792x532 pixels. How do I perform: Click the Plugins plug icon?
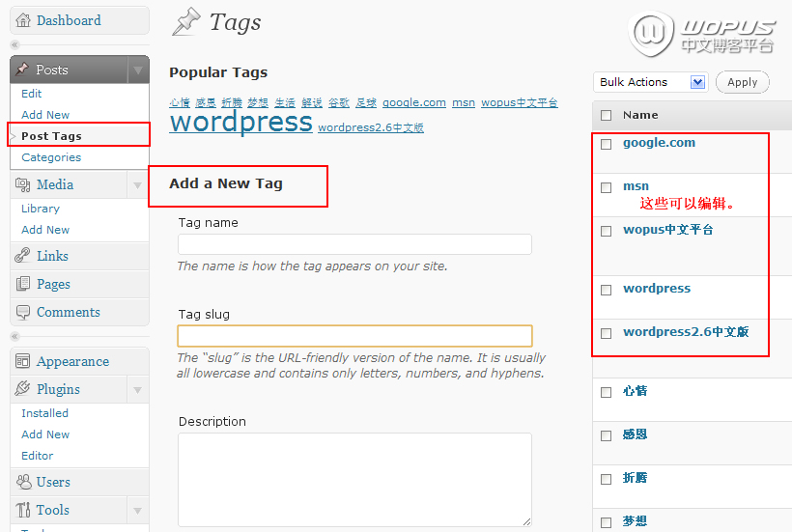(22, 389)
